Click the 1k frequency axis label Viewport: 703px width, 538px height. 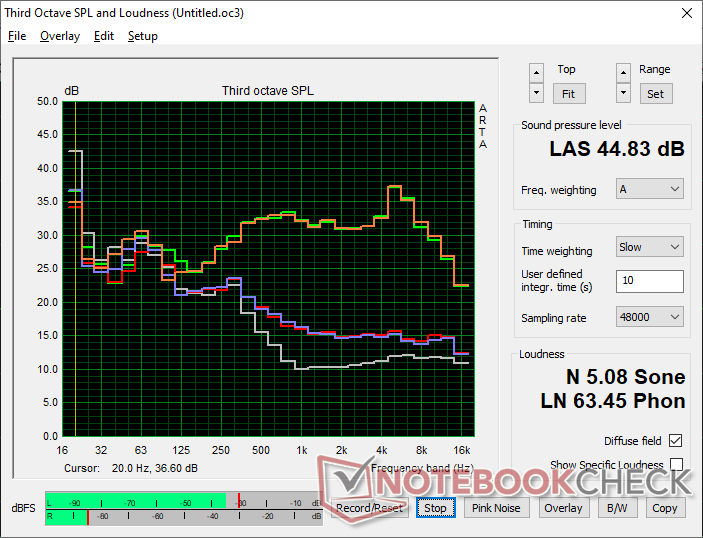(x=302, y=450)
